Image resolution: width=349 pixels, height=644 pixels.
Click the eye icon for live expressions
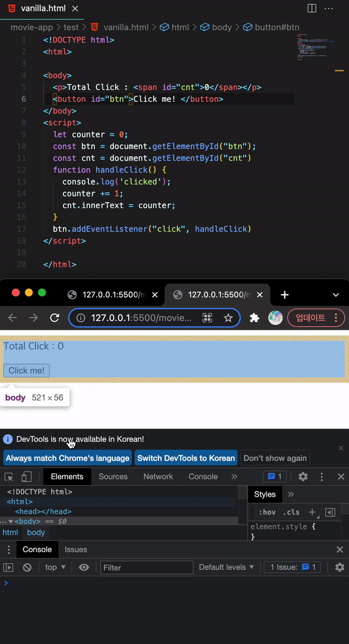(84, 567)
